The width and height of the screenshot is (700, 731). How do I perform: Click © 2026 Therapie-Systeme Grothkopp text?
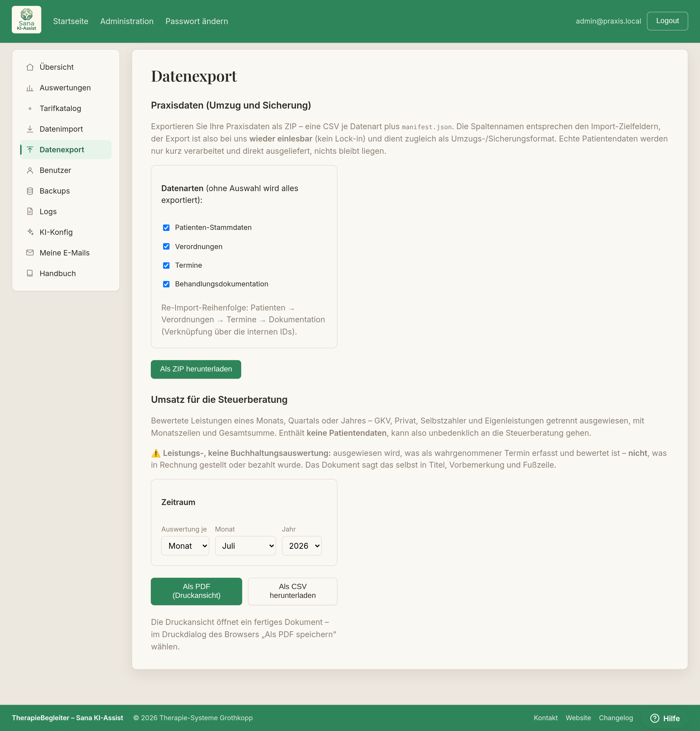click(193, 718)
